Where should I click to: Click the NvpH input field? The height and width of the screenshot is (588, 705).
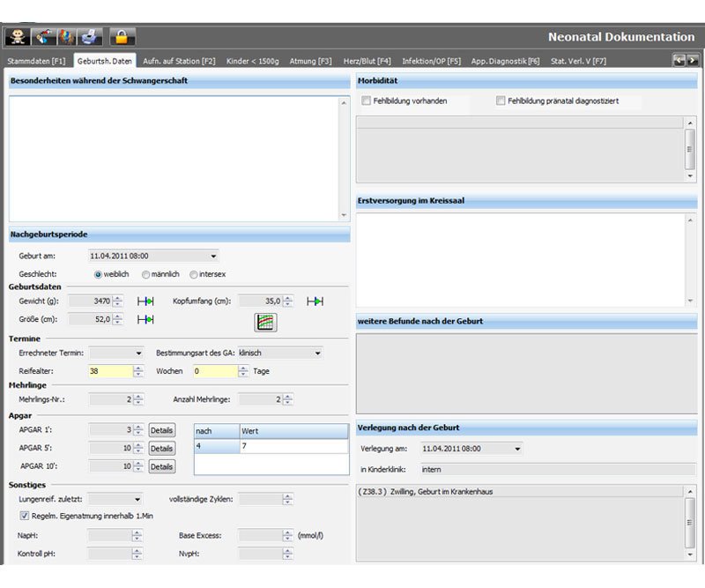(x=261, y=554)
